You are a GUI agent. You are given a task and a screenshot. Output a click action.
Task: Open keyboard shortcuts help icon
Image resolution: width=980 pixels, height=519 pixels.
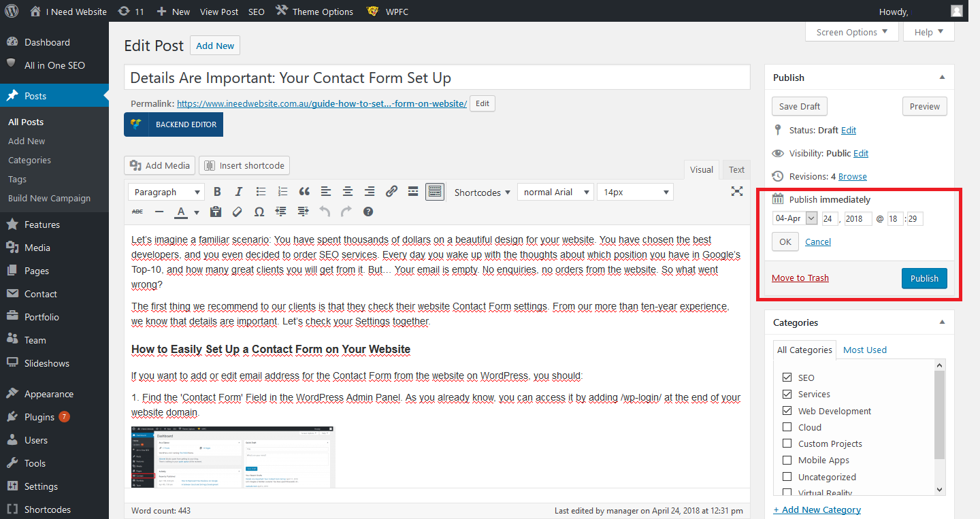click(x=368, y=212)
